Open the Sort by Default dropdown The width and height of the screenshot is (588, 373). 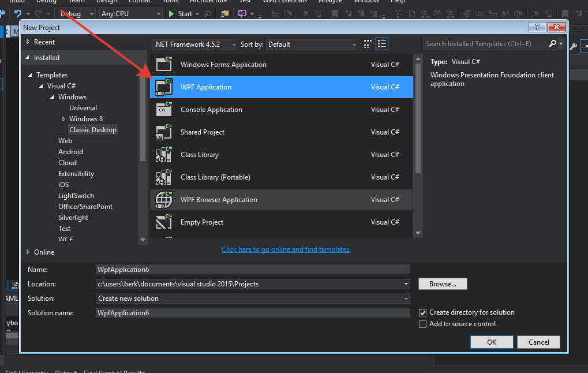[x=312, y=44]
